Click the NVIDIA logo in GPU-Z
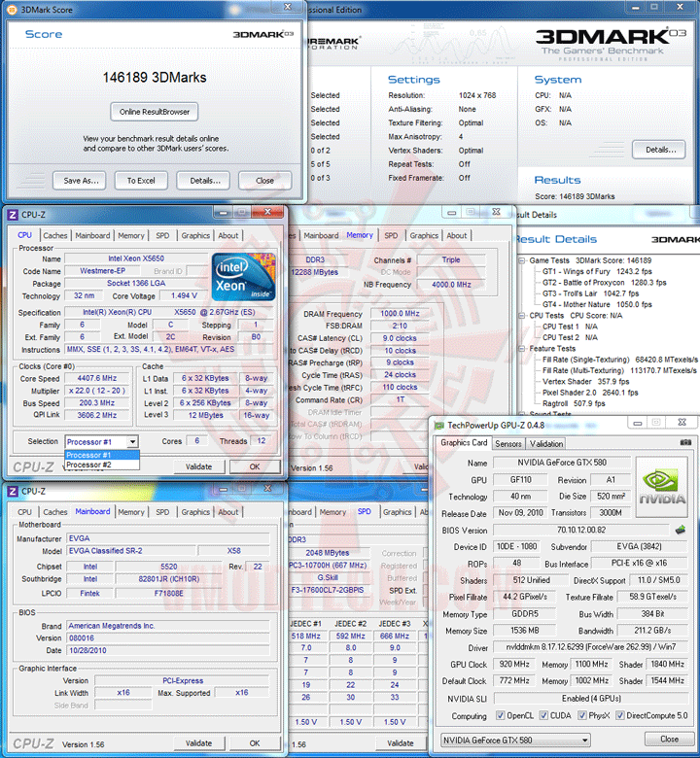 click(x=662, y=487)
